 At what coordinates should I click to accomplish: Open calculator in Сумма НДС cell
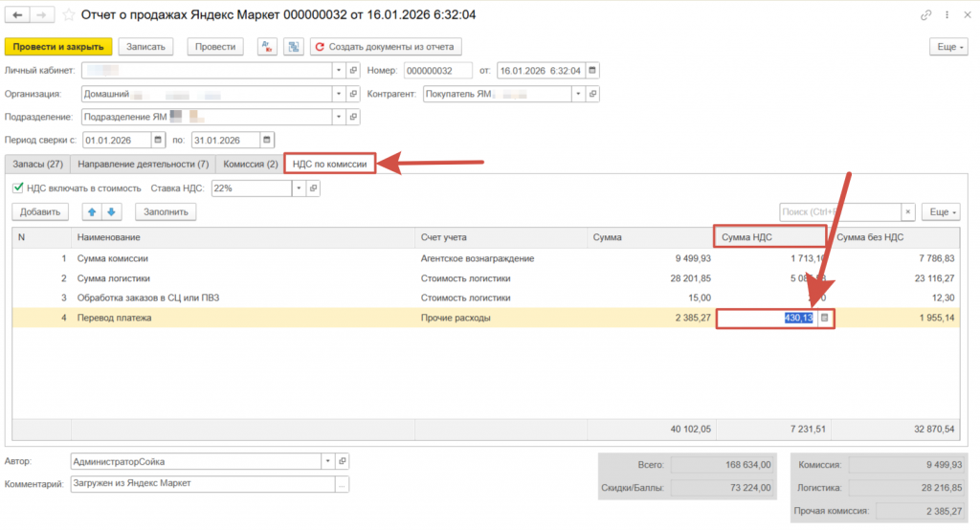pos(825,318)
